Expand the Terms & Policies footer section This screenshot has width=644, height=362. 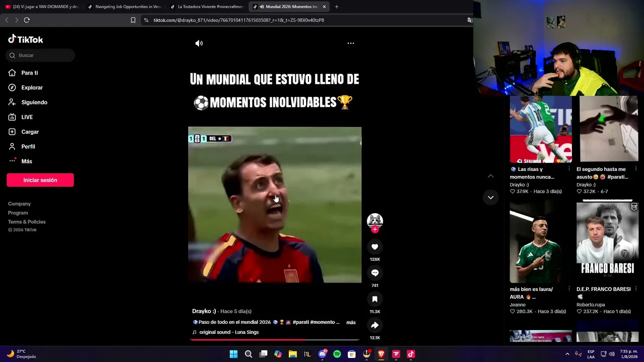pos(27,222)
